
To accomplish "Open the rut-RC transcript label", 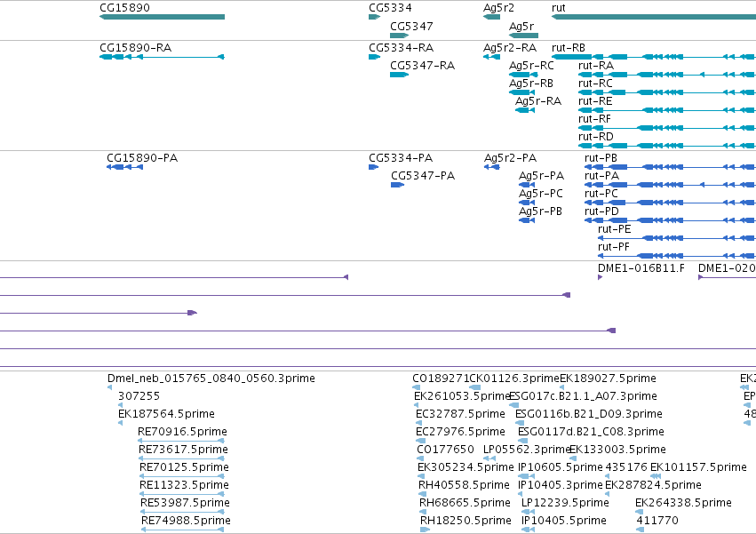I will 595,84.
